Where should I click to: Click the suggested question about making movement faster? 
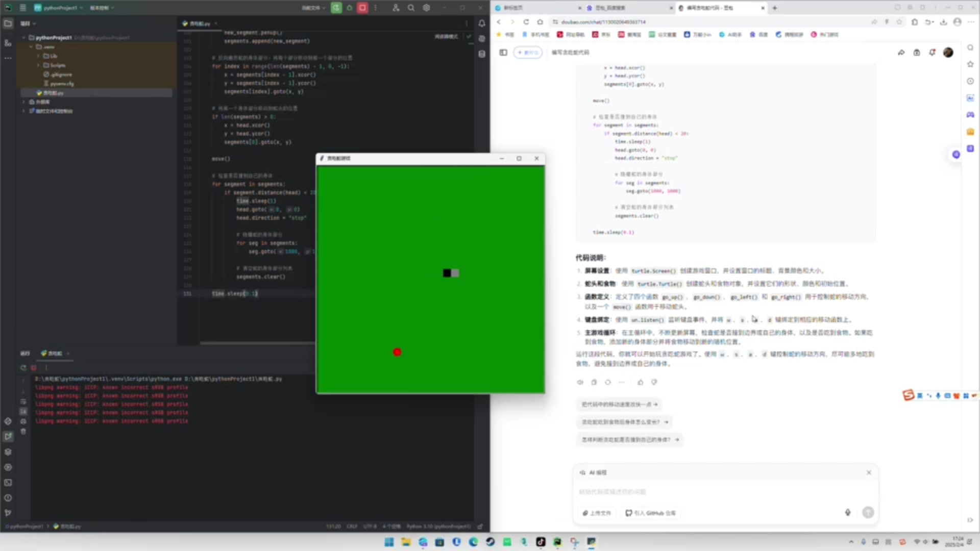pyautogui.click(x=619, y=404)
